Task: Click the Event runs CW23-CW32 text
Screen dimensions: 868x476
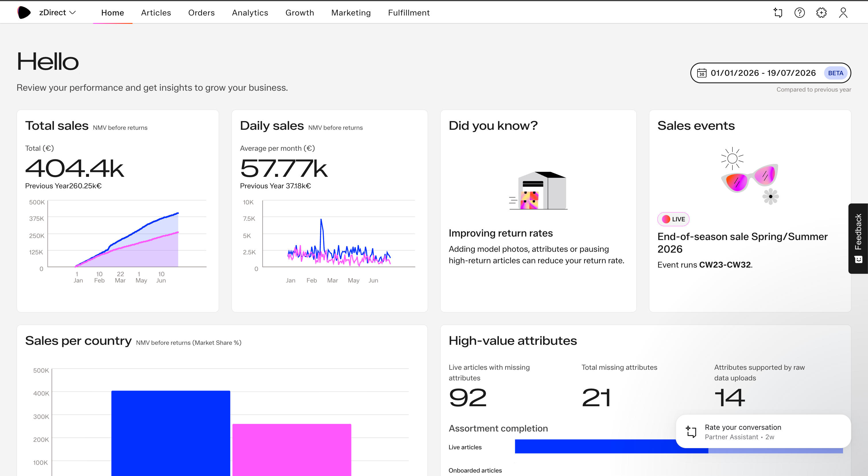Action: pos(705,265)
